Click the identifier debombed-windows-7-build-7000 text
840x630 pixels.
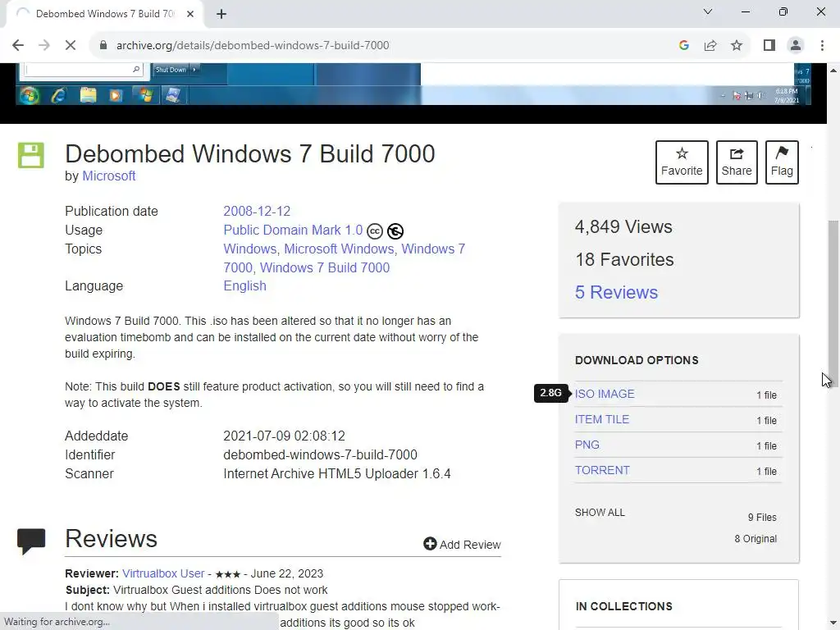(320, 454)
